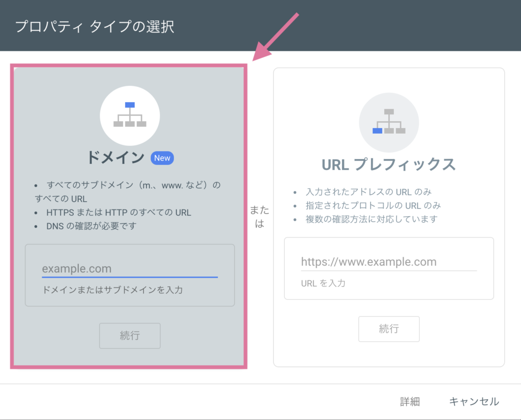Select the ドメイン heading
This screenshot has height=420, width=521.
coord(115,158)
